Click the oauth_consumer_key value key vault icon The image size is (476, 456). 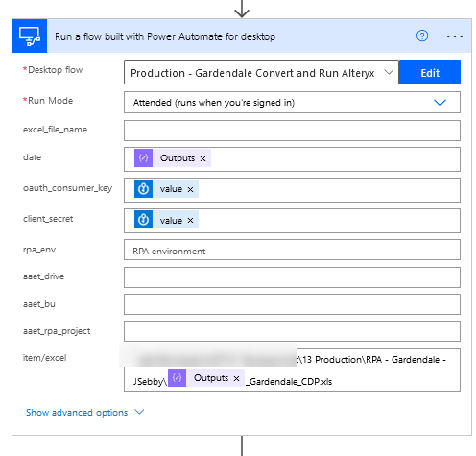coord(143,189)
